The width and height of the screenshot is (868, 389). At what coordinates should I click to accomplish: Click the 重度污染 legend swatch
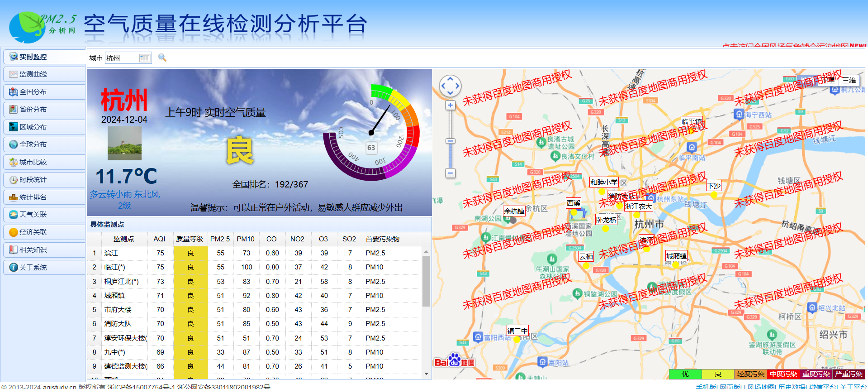[816, 374]
